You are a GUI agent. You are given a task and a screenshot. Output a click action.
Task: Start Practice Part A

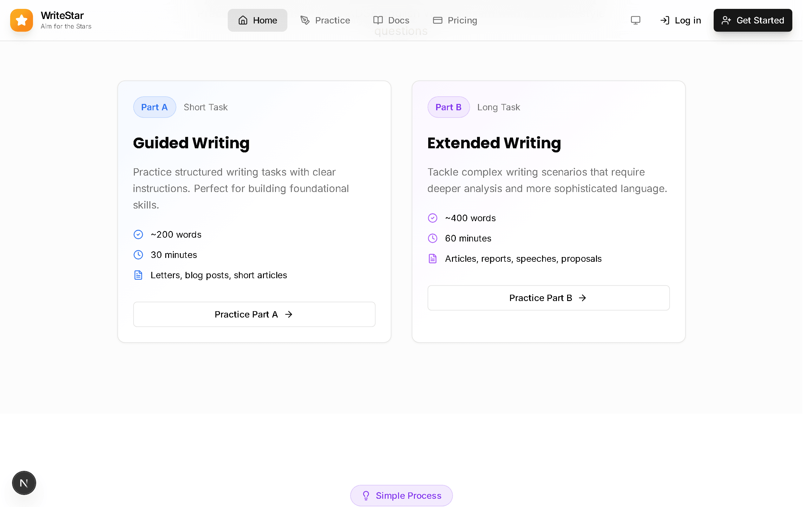[x=254, y=314]
